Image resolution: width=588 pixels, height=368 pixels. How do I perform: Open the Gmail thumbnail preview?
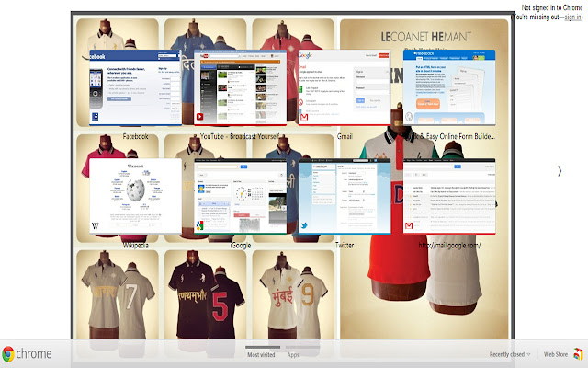click(x=345, y=87)
